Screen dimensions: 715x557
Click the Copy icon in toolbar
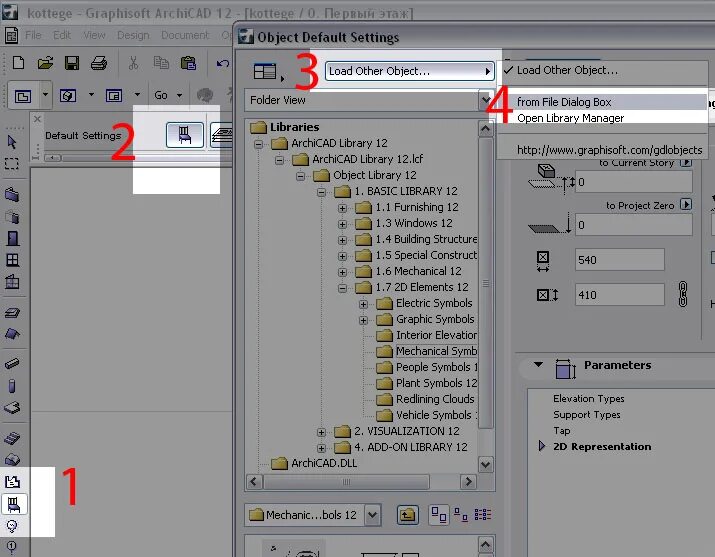[161, 62]
